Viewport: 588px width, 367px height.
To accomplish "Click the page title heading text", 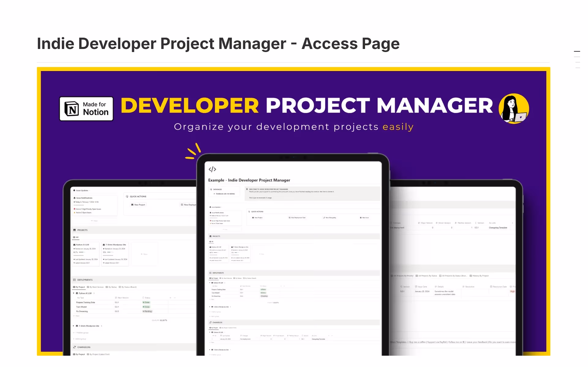I will pos(218,43).
